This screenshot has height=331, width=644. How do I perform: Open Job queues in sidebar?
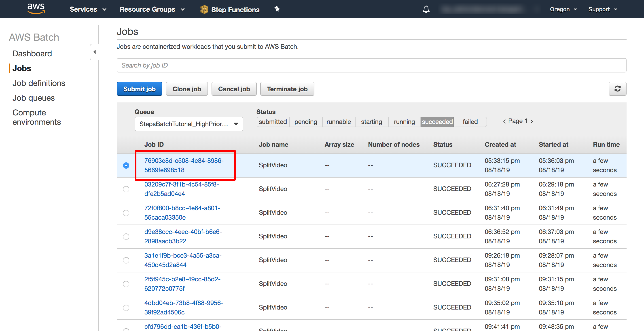34,98
